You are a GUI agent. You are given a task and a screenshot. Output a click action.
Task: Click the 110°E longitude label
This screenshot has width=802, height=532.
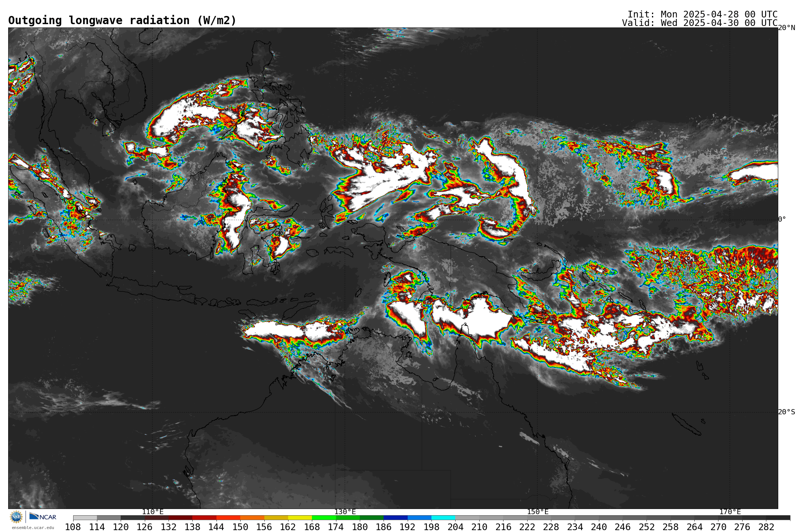[x=153, y=512]
